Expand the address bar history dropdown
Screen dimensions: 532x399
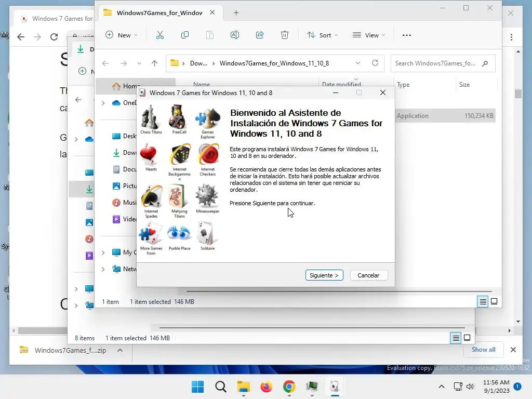[x=357, y=63]
